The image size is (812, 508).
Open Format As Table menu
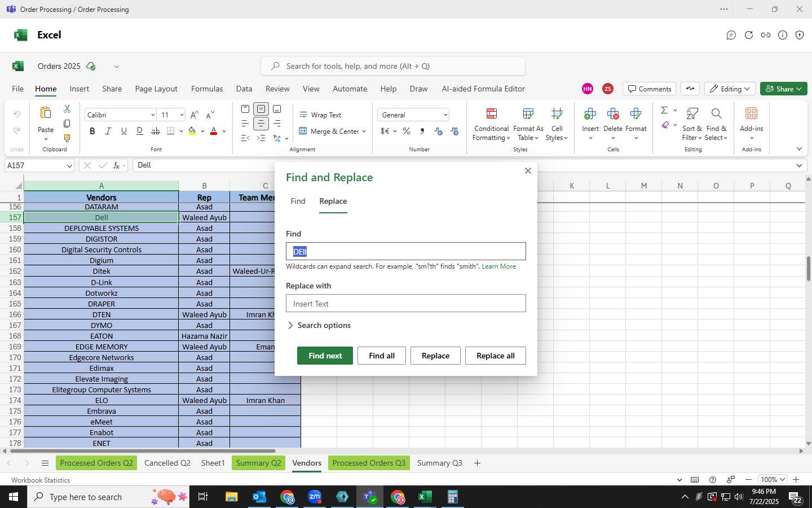(528, 124)
